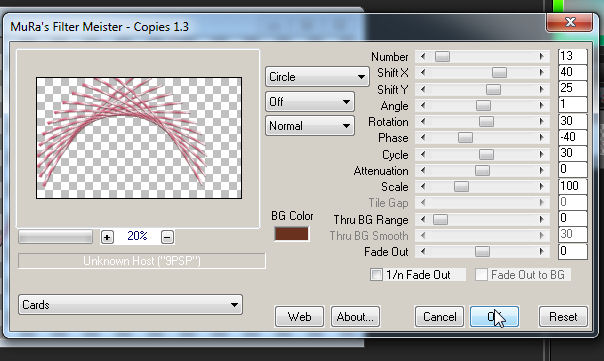
Task: Click right arrow of Scale slider
Action: tap(542, 187)
